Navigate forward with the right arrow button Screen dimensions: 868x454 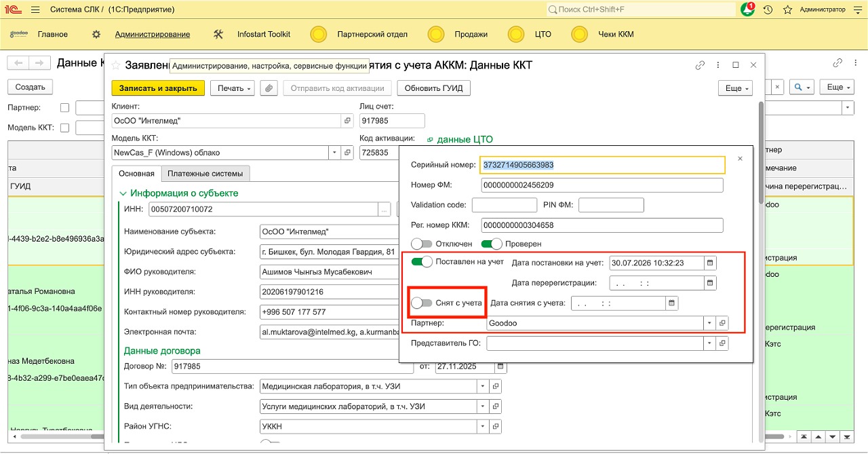point(39,63)
